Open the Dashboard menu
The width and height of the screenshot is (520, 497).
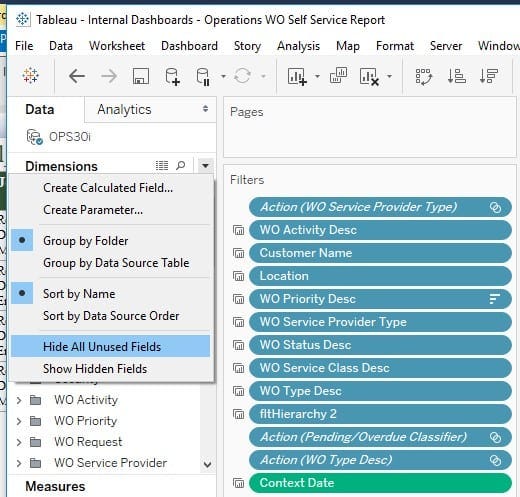tap(189, 46)
